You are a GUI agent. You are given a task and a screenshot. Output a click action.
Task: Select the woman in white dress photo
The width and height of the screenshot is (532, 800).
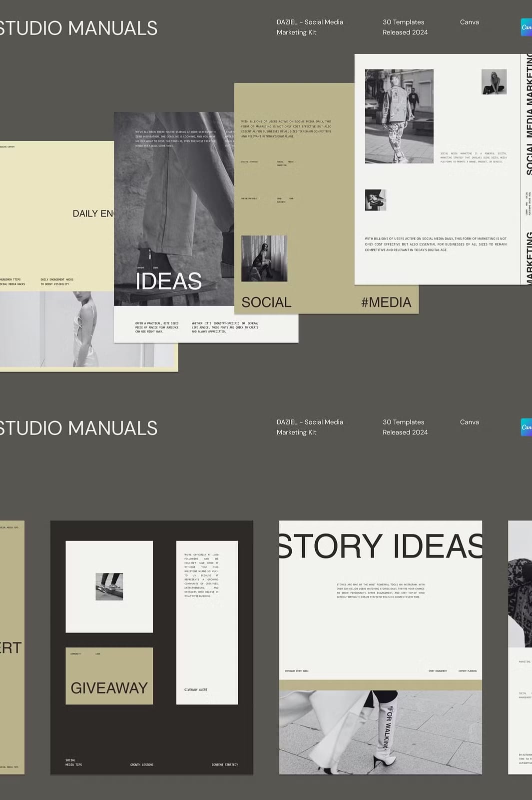pos(85,329)
